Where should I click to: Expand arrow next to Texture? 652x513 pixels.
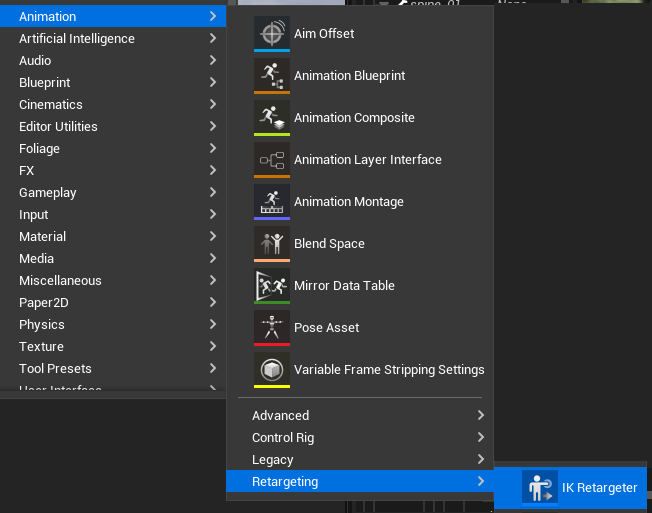[x=213, y=346]
